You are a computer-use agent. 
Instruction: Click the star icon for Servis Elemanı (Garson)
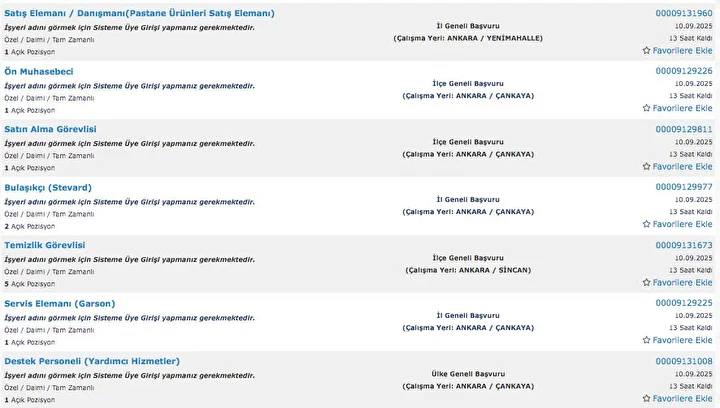647,340
